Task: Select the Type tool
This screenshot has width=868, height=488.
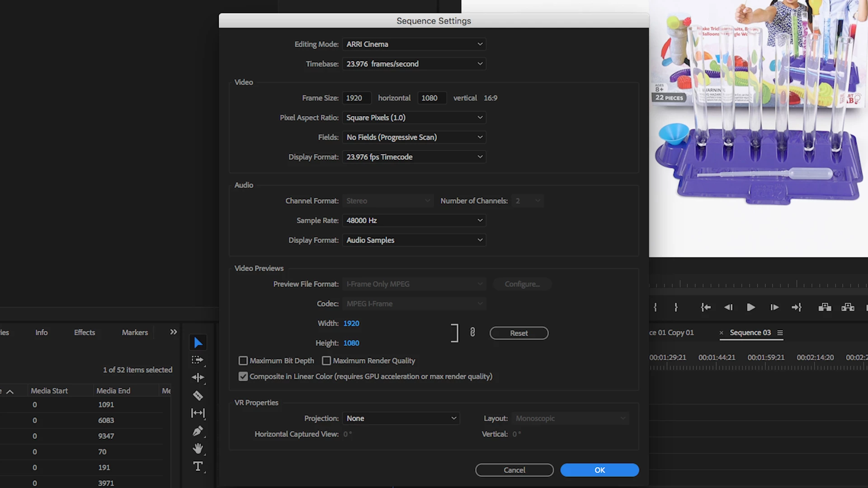Action: coord(198,466)
